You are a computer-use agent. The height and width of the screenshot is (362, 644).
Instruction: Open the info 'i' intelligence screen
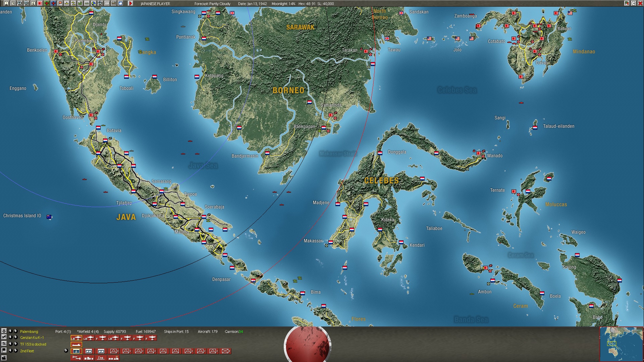[x=33, y=3]
